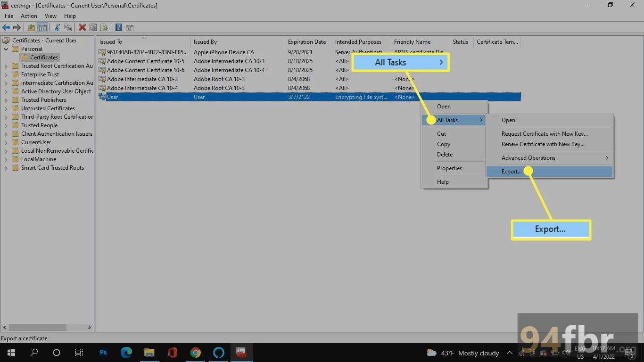Click the Up one level folder icon
Image resolution: width=644 pixels, height=362 pixels.
pyautogui.click(x=32, y=28)
